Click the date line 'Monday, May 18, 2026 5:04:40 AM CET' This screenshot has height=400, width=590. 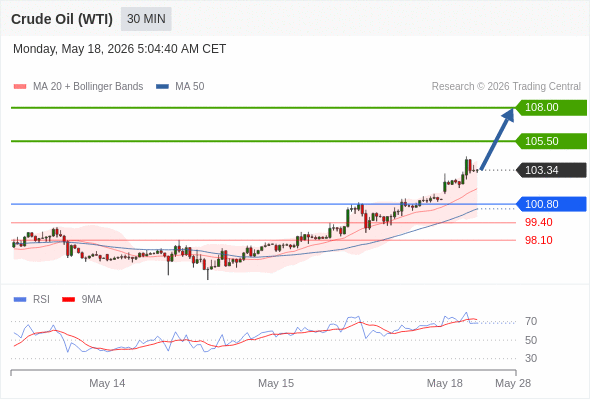[119, 49]
